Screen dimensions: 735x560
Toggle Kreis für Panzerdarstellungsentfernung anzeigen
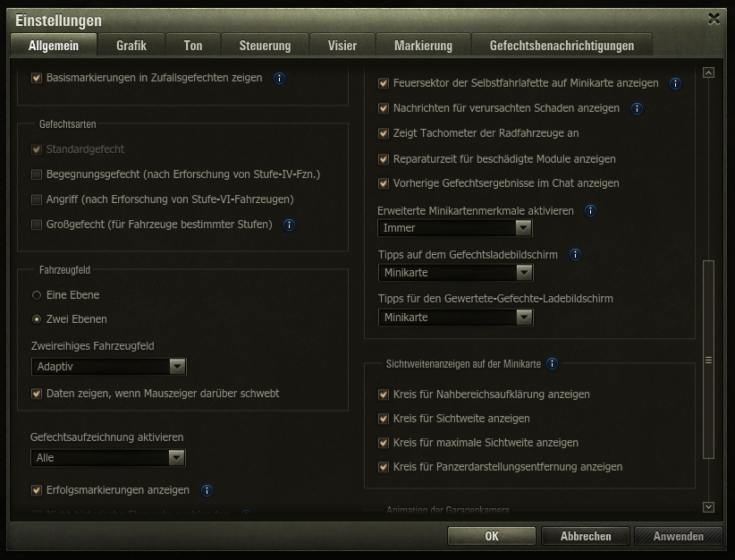[384, 467]
